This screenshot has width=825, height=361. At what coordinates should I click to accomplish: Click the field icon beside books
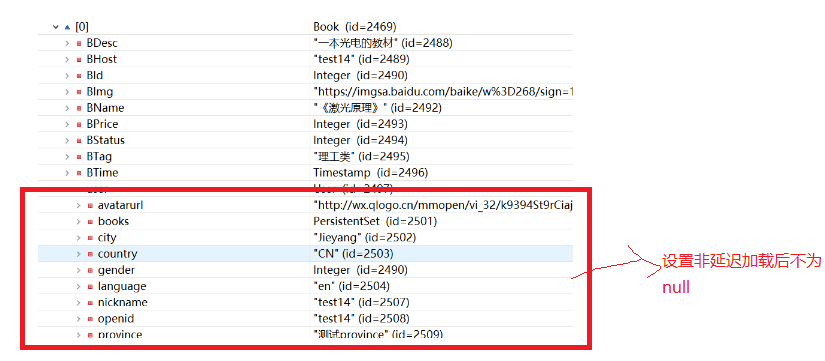(x=90, y=222)
